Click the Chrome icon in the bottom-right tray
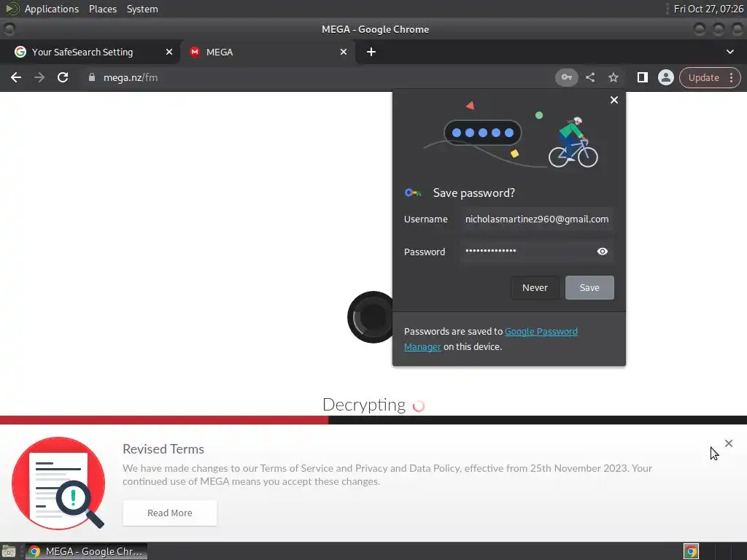747x560 pixels. point(691,551)
